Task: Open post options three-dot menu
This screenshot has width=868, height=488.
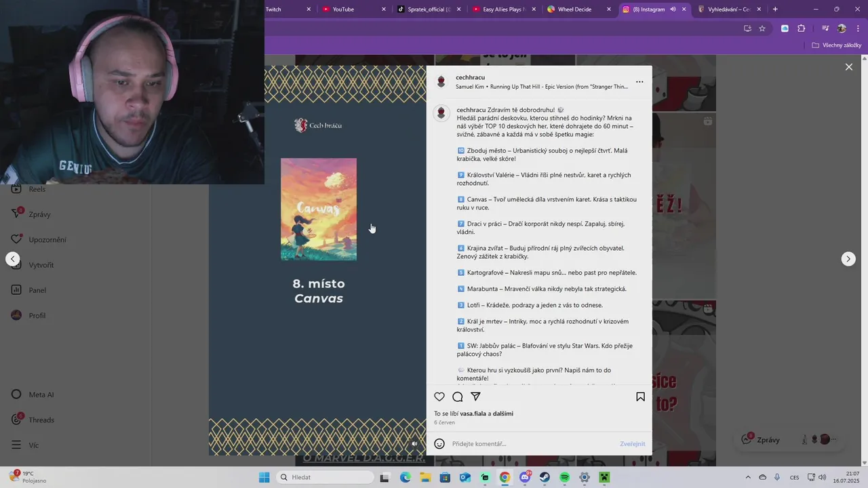Action: (x=639, y=82)
